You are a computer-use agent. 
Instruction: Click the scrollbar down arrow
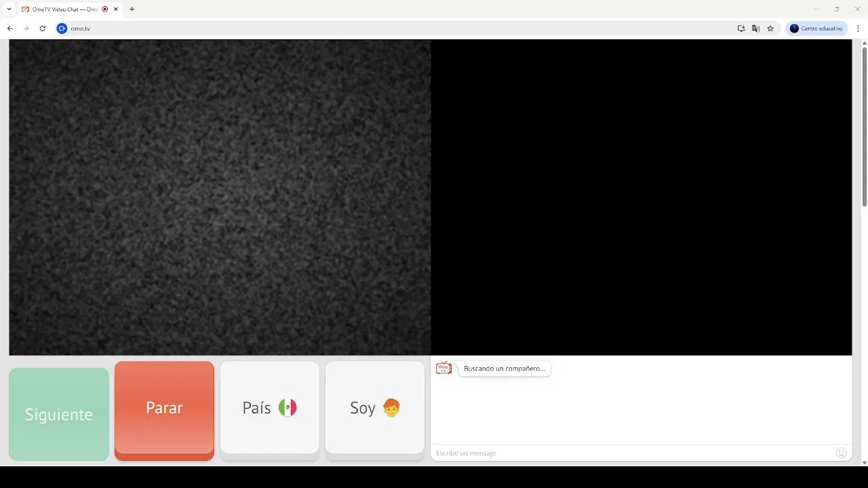[x=864, y=463]
